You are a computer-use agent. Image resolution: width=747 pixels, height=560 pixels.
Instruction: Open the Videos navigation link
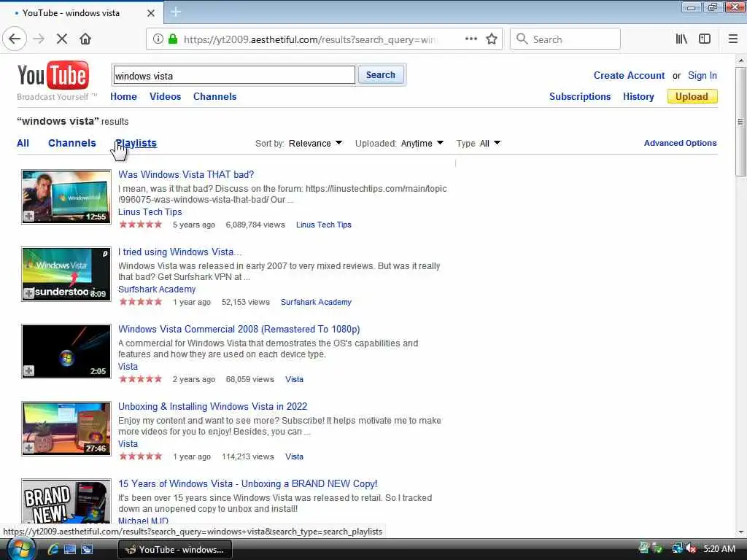[166, 97]
